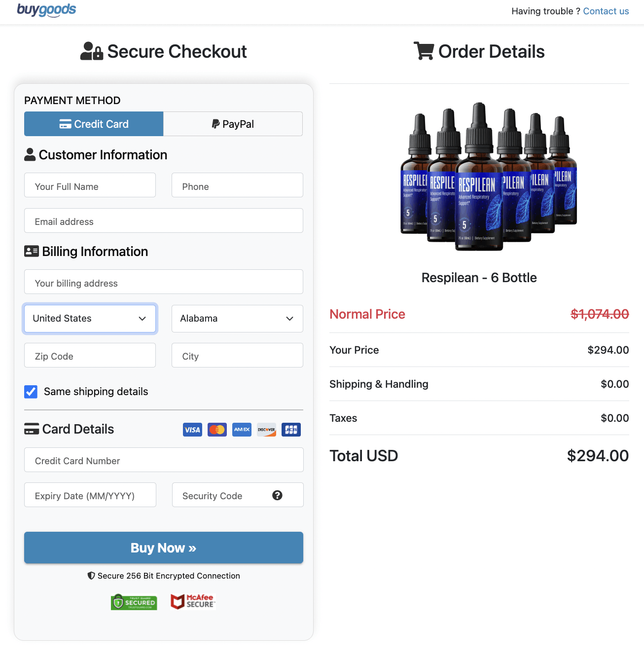644x660 pixels.
Task: Click the Respilean bottles product image
Action: [489, 177]
